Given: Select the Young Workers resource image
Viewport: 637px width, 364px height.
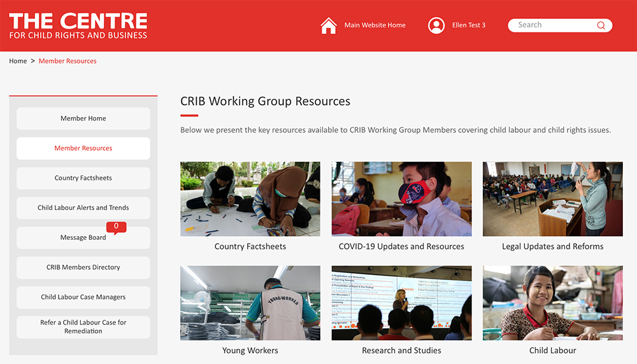Looking at the screenshot, I should coord(250,303).
